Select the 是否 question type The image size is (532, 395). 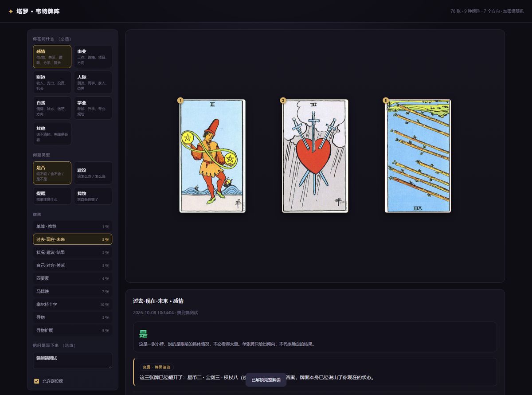point(52,173)
